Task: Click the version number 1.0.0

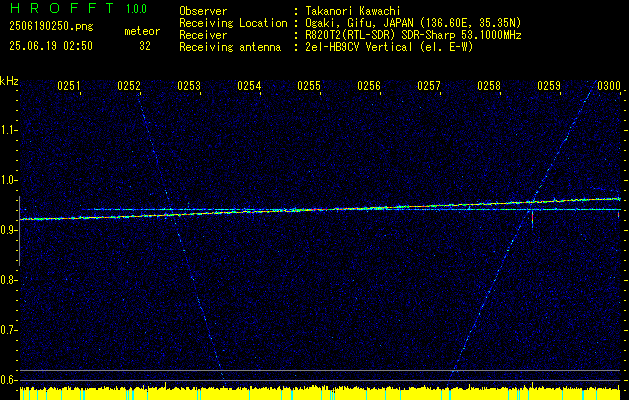Action: point(136,8)
